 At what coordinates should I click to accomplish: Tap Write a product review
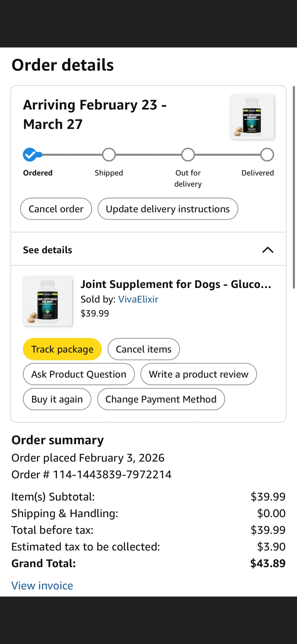[199, 374]
